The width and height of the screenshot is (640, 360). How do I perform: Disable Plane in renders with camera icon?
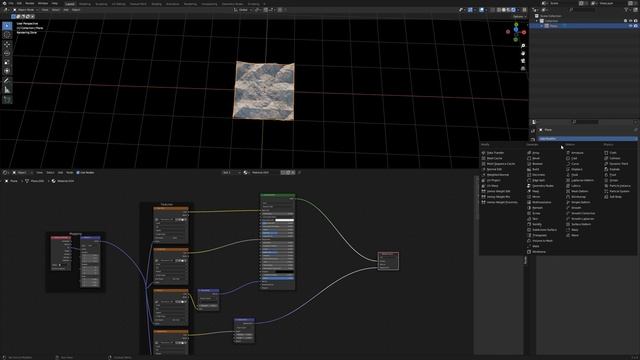click(636, 26)
